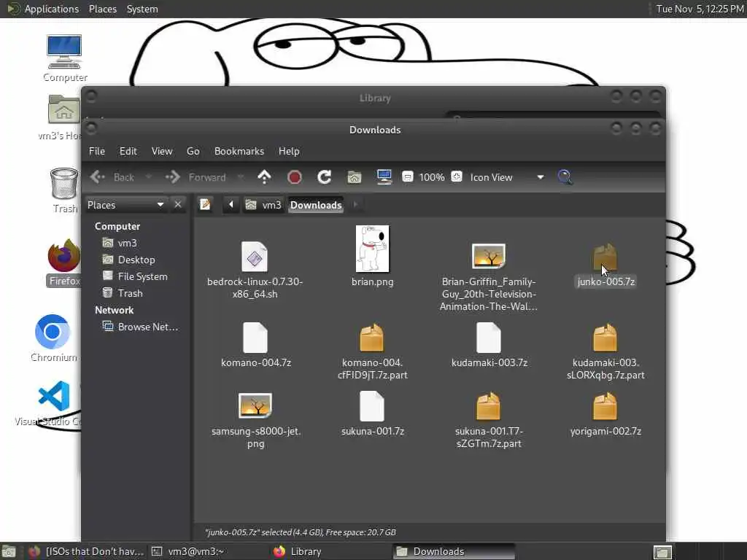Select the Brian-Griffin_Family-Guy image file

pos(489,277)
